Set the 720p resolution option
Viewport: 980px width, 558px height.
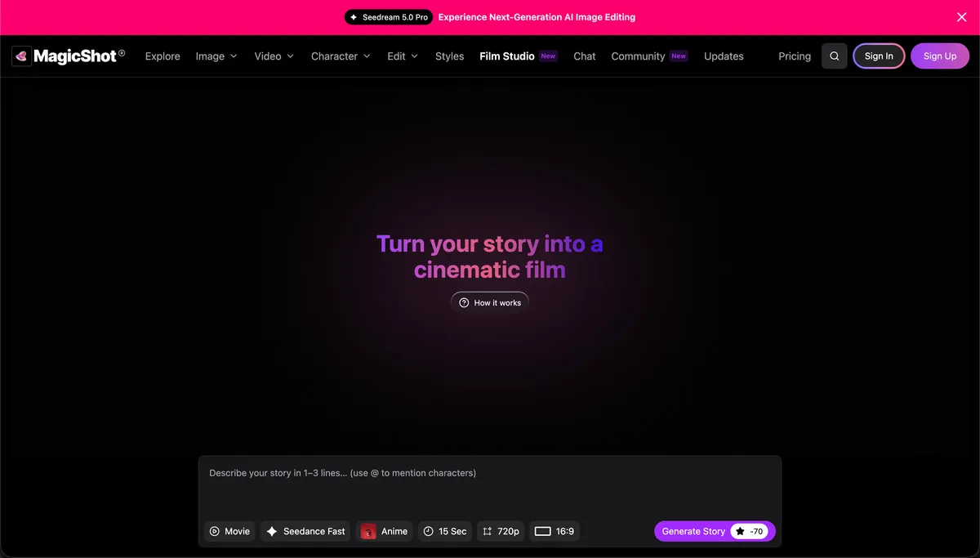[501, 531]
